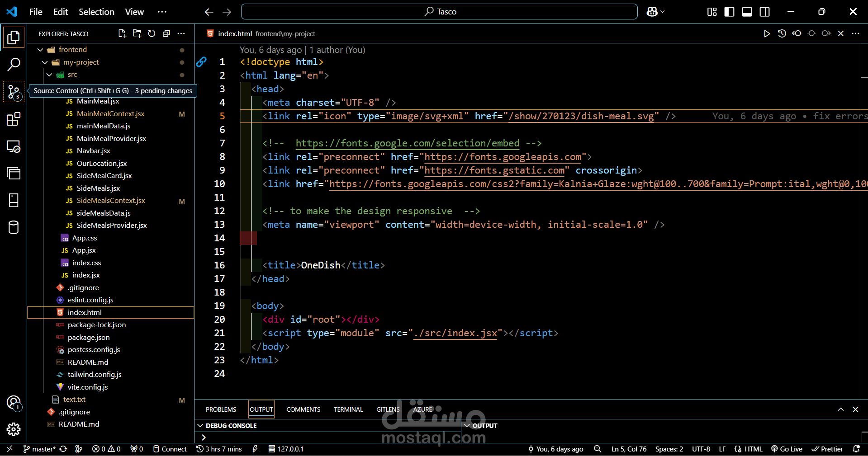The width and height of the screenshot is (868, 456).
Task: Close the bottom panel
Action: 855,409
